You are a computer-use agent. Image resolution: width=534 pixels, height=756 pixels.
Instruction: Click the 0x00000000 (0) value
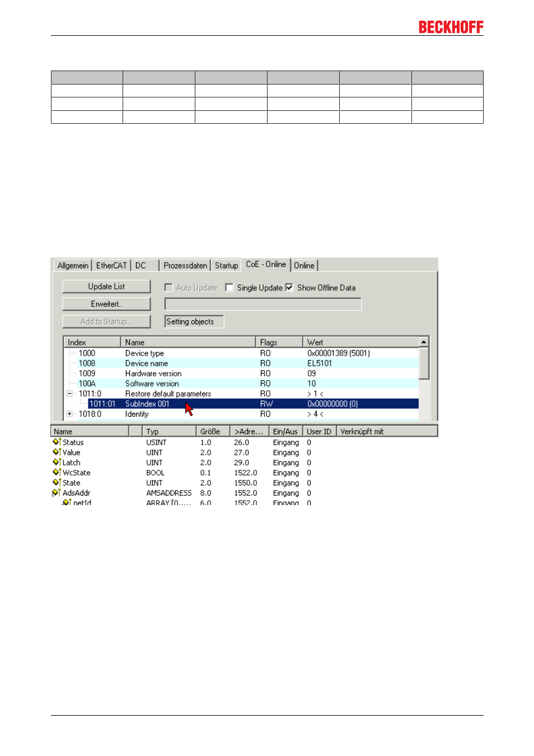tap(332, 404)
